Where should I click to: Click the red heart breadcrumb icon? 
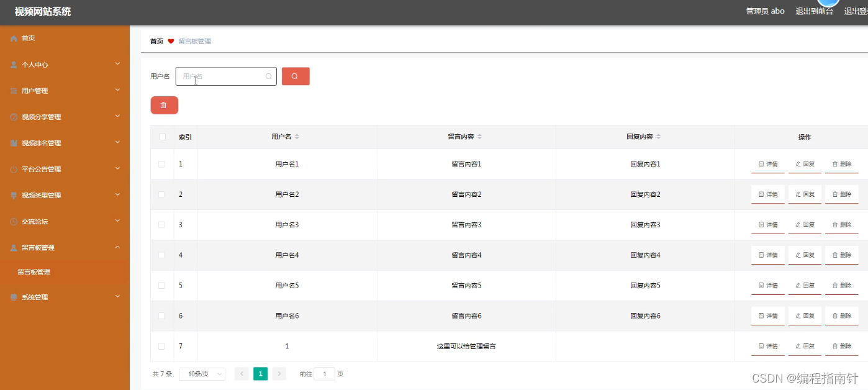171,42
